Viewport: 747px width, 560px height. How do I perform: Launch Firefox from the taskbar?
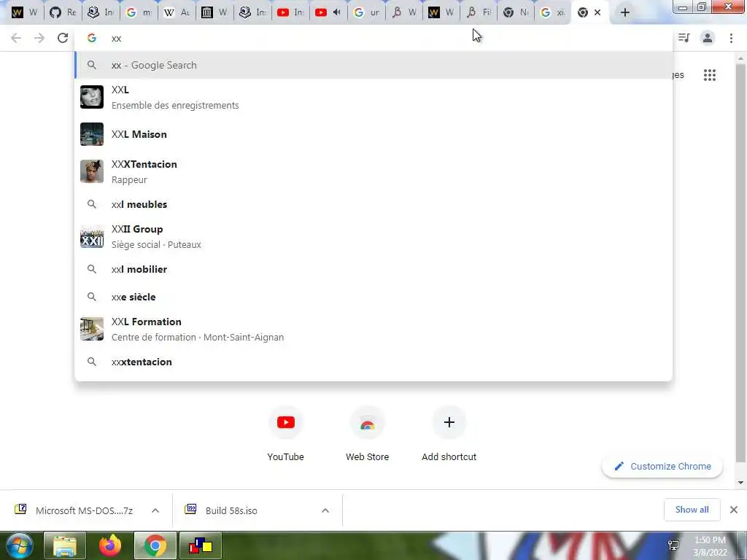[x=110, y=545]
